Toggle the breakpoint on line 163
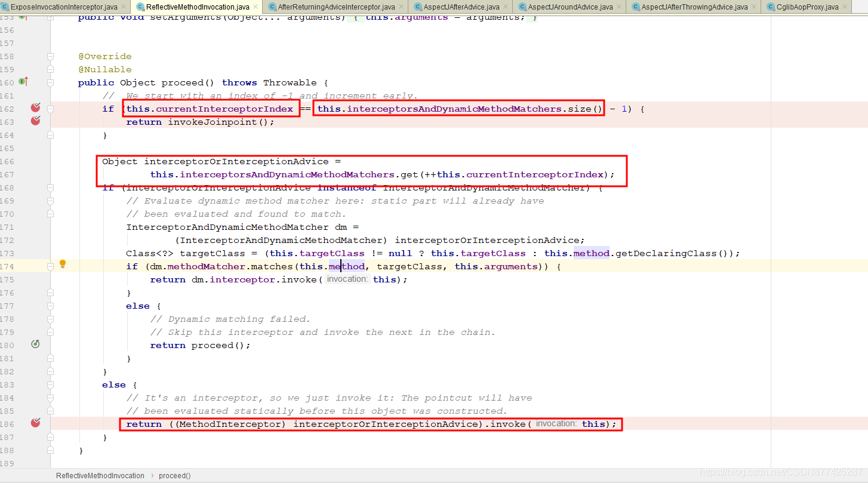This screenshot has width=868, height=483. coord(35,121)
